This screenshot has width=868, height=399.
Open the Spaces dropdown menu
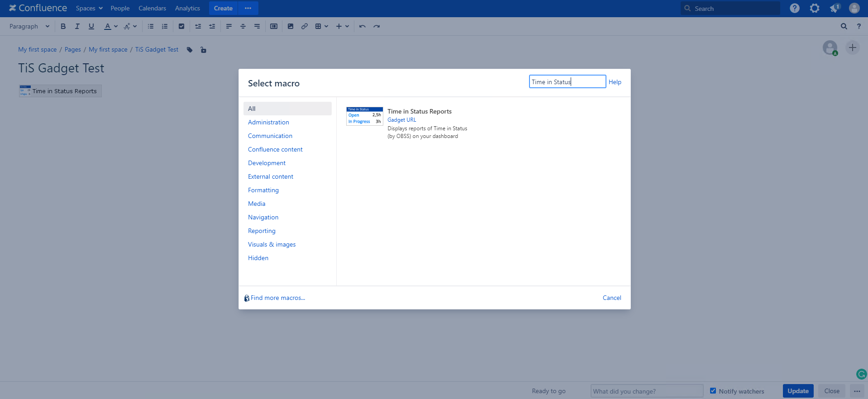coord(89,8)
